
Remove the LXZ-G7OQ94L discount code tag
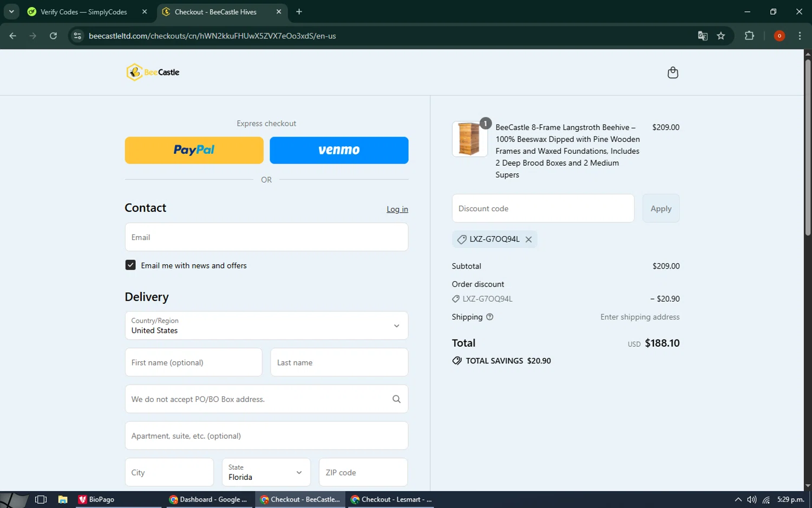point(528,239)
